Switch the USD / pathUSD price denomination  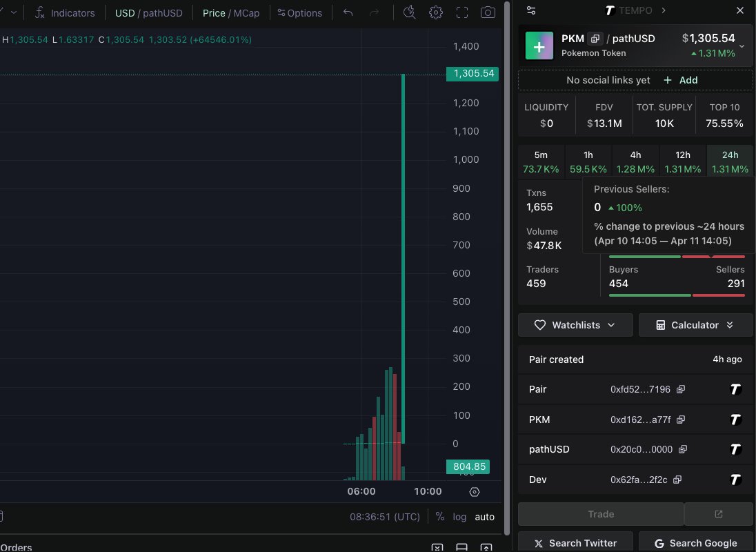148,13
